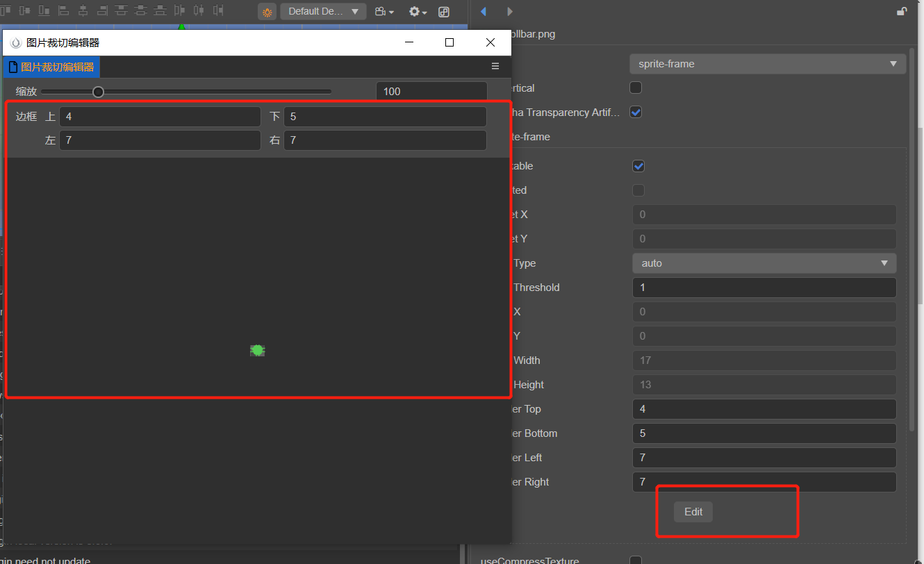Click the Border Bottom input in Inspector
924x564 pixels.
[764, 433]
